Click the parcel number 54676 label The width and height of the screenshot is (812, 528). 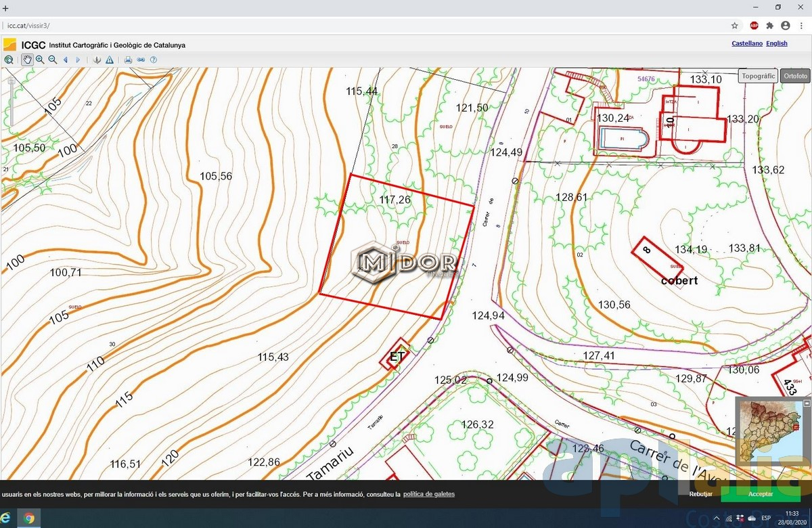(646, 79)
